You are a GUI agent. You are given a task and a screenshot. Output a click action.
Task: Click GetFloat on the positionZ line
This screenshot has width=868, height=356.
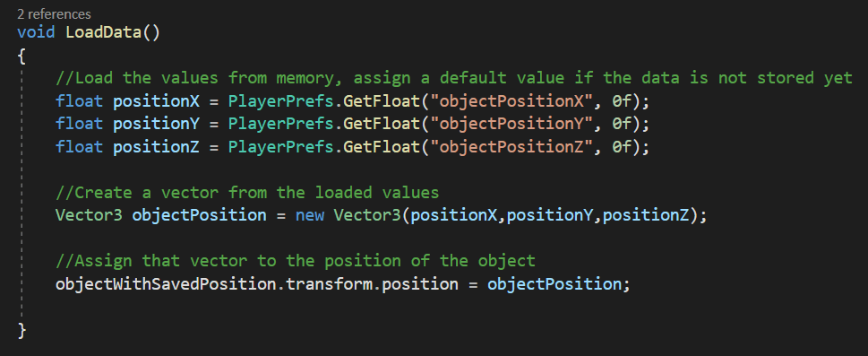tap(382, 147)
